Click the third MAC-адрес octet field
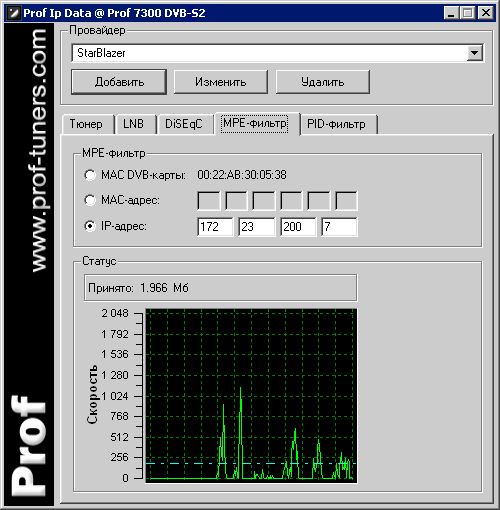The height and width of the screenshot is (510, 500). pyautogui.click(x=264, y=201)
